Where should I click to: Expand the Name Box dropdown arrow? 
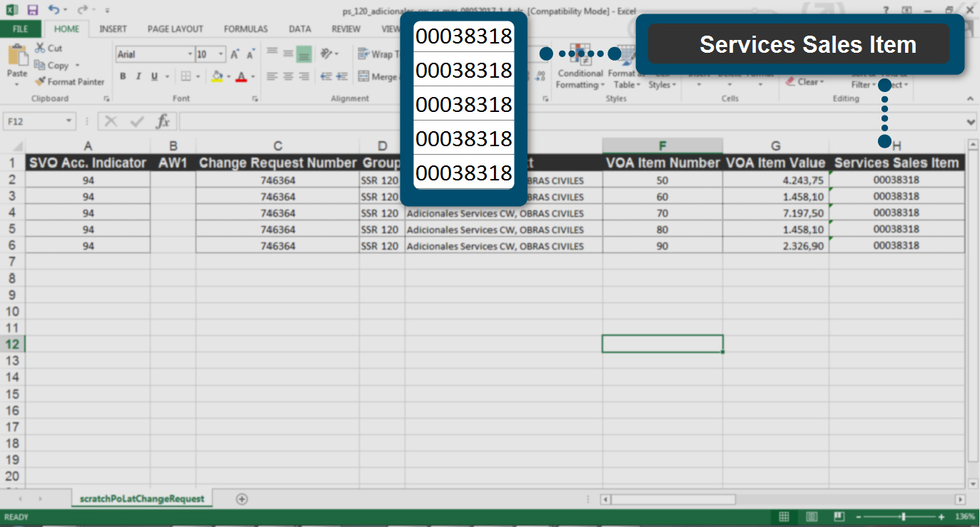(x=69, y=122)
